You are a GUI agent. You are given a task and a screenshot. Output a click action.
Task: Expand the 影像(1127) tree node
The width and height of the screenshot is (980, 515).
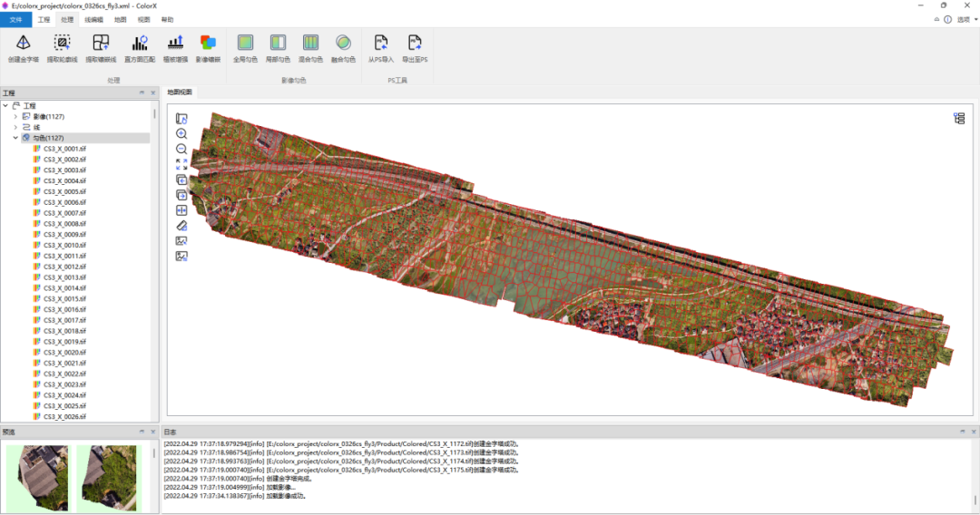tap(15, 117)
